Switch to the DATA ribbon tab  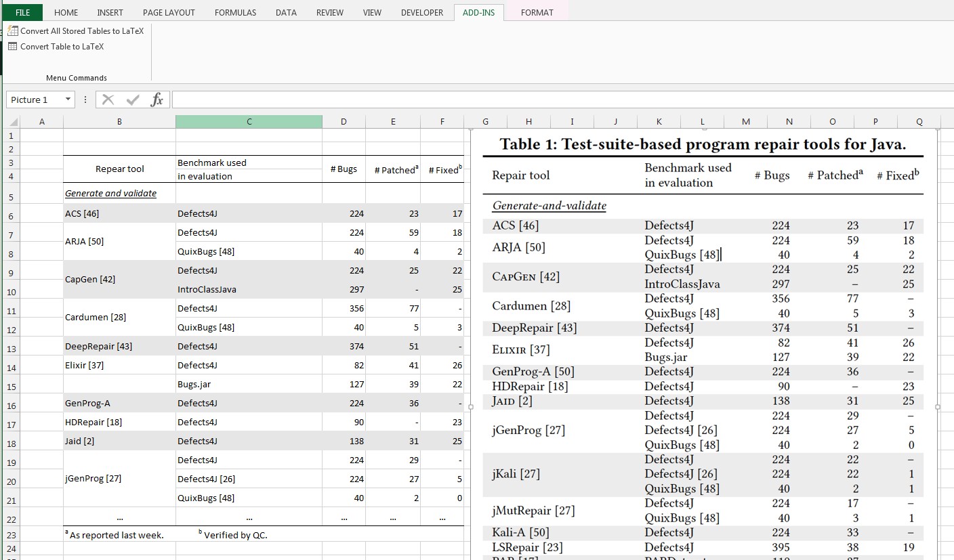(285, 12)
